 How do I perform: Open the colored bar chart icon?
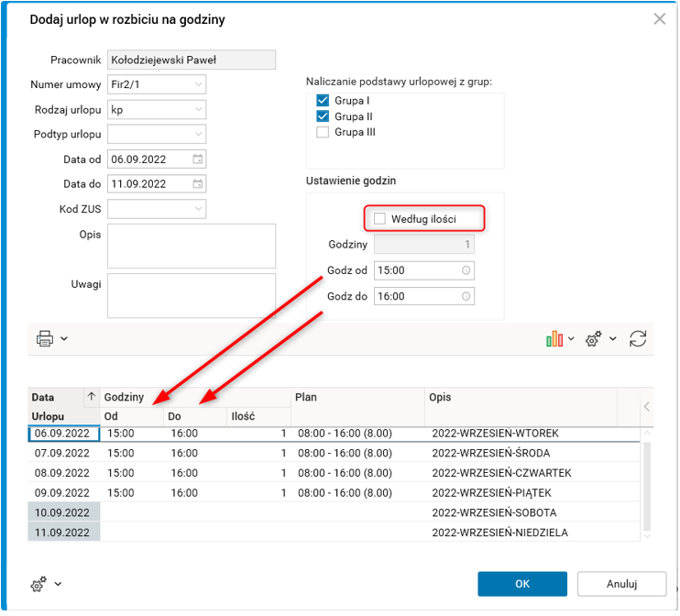(554, 338)
